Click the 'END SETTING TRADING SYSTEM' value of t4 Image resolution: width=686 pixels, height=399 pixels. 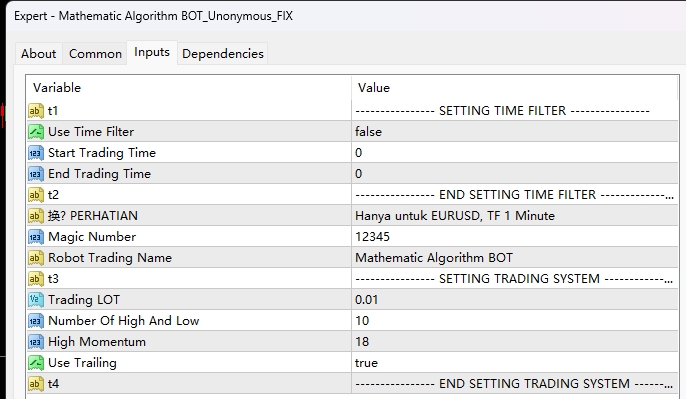(514, 384)
